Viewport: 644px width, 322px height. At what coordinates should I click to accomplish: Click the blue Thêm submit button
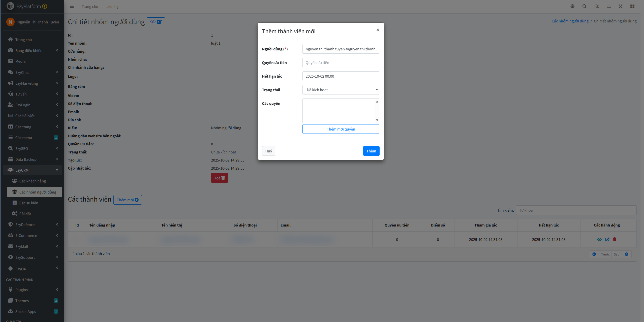(371, 151)
